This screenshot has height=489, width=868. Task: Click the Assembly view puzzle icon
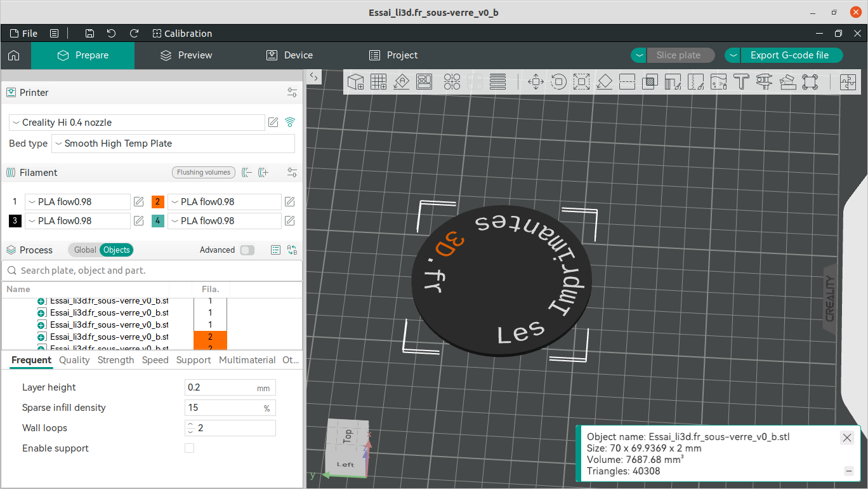(848, 81)
